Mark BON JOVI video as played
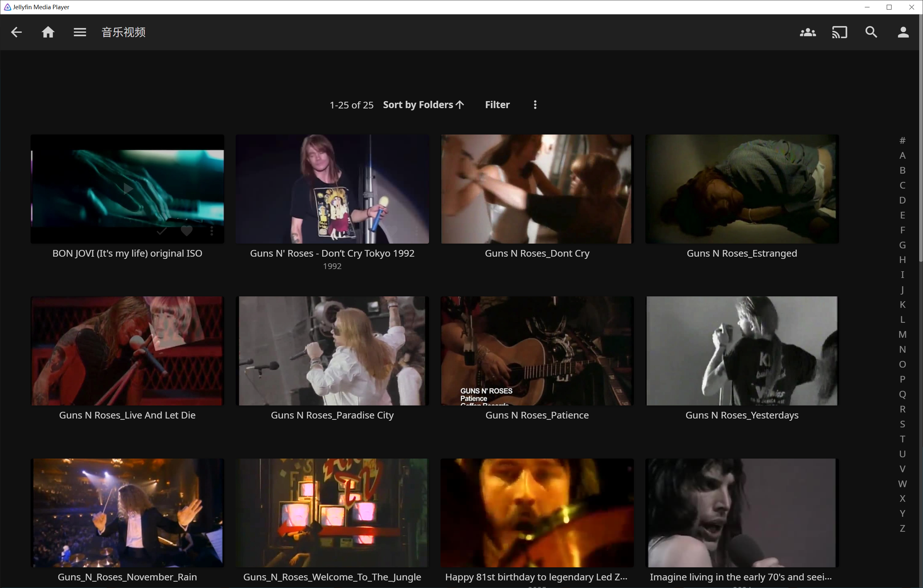Viewport: 923px width, 588px height. (x=161, y=231)
